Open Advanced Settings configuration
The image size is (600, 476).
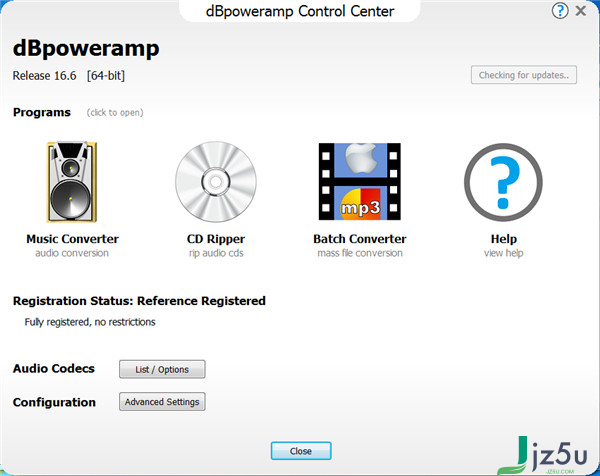(162, 402)
